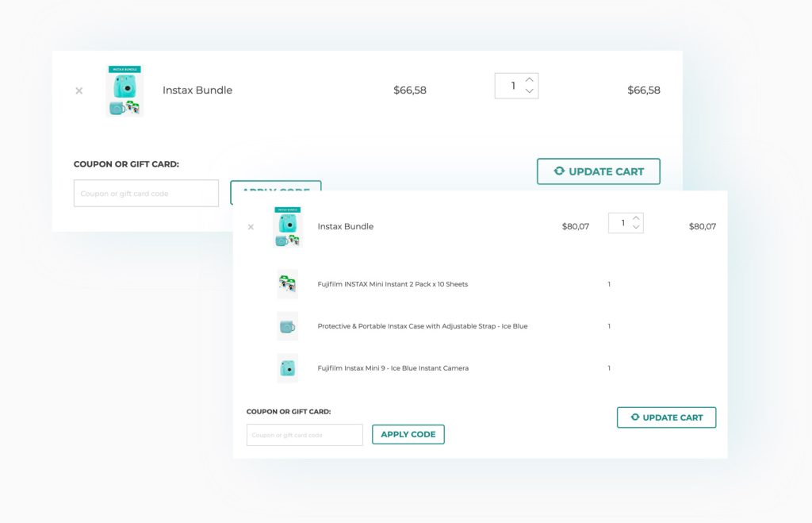Click Update Cart in front cart panel
The width and height of the screenshot is (812, 523).
point(666,417)
